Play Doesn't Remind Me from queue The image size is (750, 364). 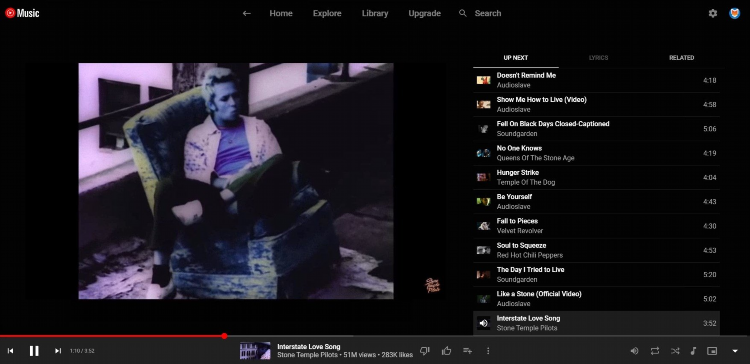tap(596, 80)
